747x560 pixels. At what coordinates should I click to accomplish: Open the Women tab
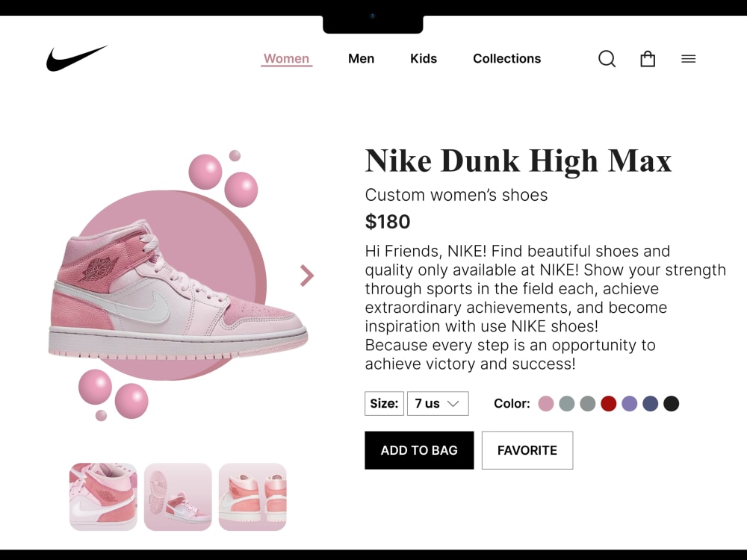tap(286, 58)
